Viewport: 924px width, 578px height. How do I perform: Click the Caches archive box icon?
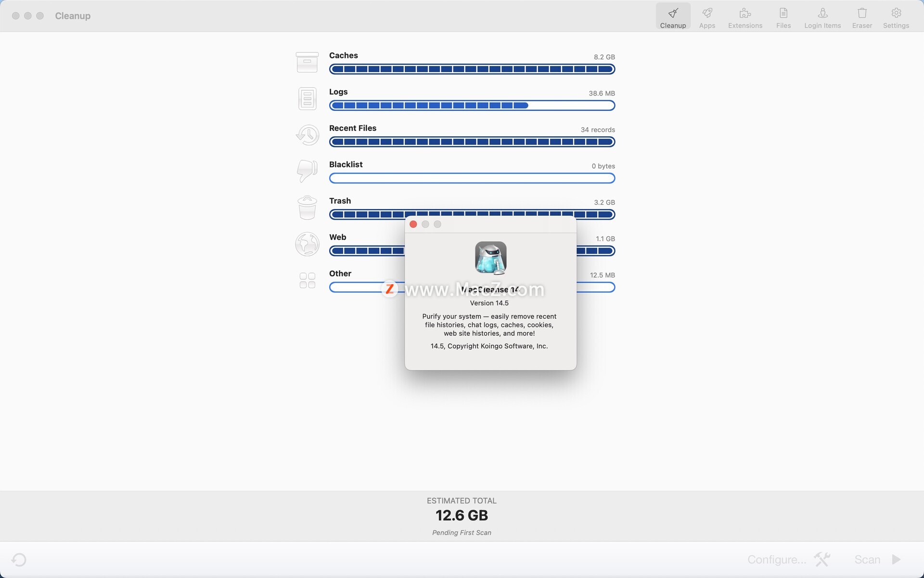click(x=307, y=62)
